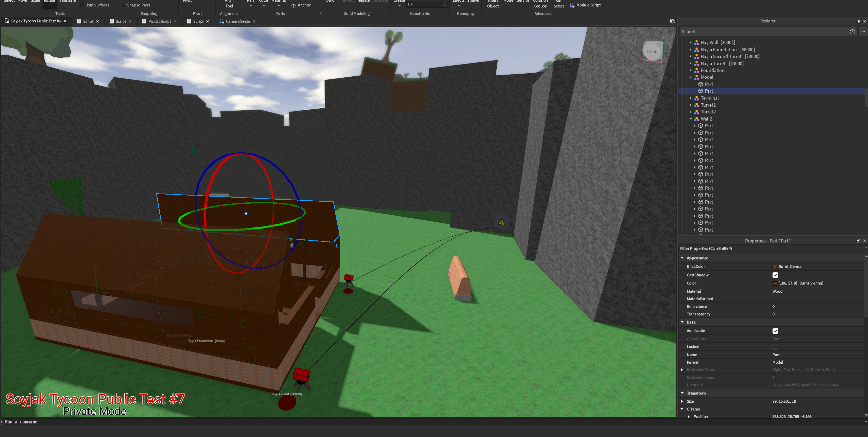This screenshot has width=868, height=437.
Task: Click the Anchor tool icon
Action: tap(294, 5)
